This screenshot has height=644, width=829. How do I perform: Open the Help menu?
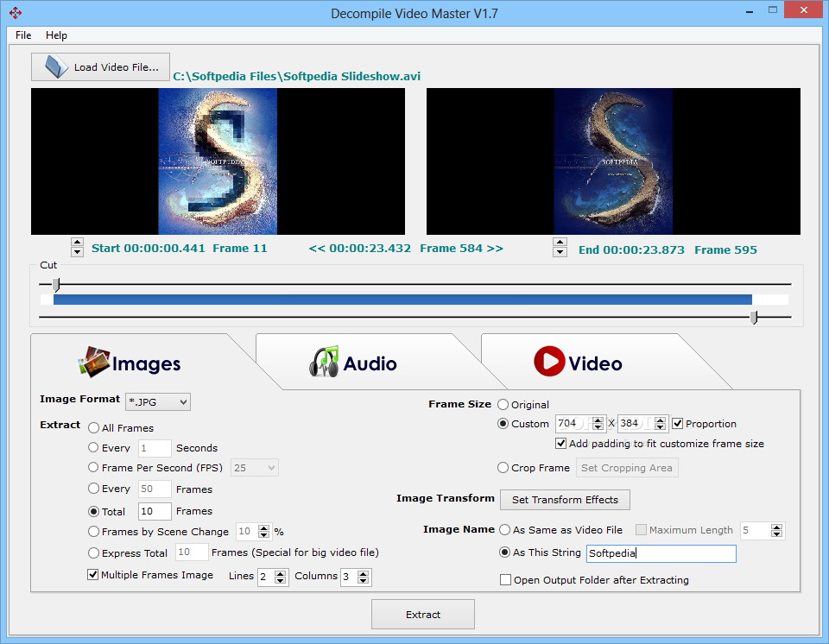coord(56,35)
